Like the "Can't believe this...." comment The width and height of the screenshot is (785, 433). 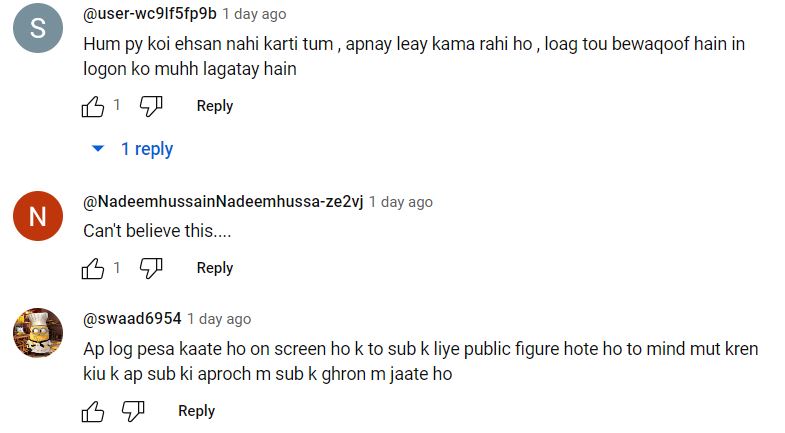coord(93,268)
